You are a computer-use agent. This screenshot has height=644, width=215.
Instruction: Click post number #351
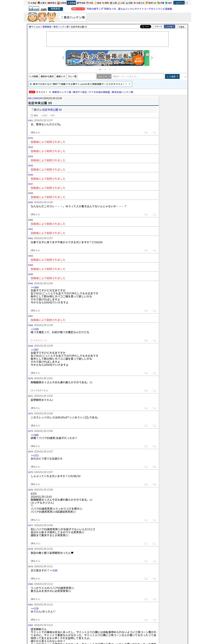(x=30, y=121)
